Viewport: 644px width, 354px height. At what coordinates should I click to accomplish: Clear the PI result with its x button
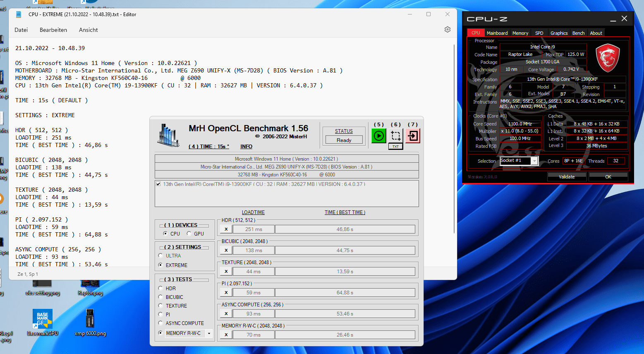pos(226,293)
